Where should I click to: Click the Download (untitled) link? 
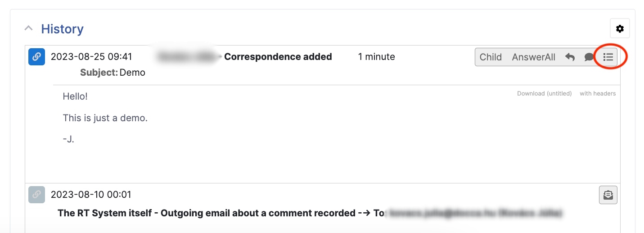click(544, 94)
